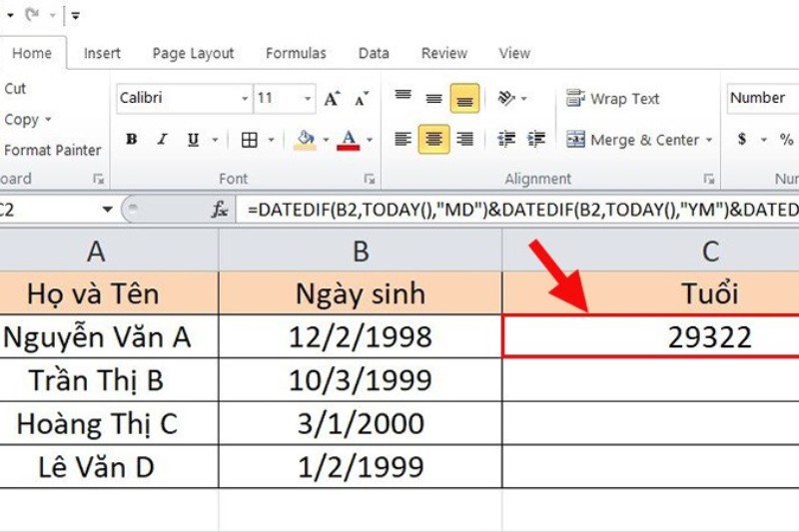Open the Data tab
799x532 pixels.
[x=374, y=54]
